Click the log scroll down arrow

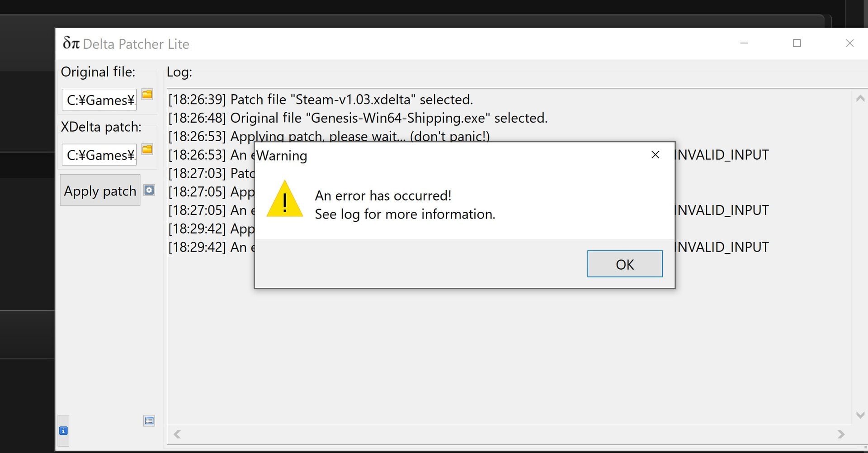tap(860, 415)
